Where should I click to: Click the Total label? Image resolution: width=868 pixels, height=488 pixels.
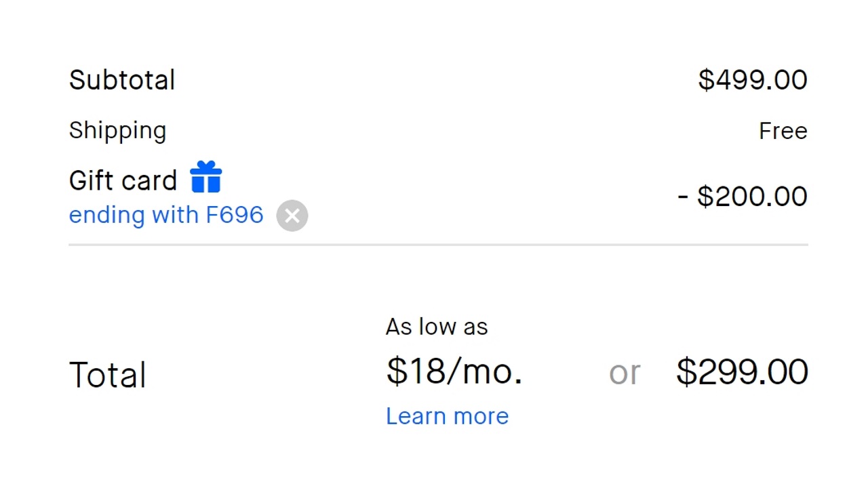pos(107,375)
